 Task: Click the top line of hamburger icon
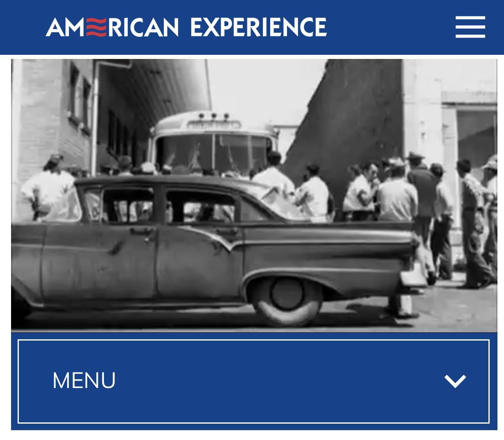(470, 18)
